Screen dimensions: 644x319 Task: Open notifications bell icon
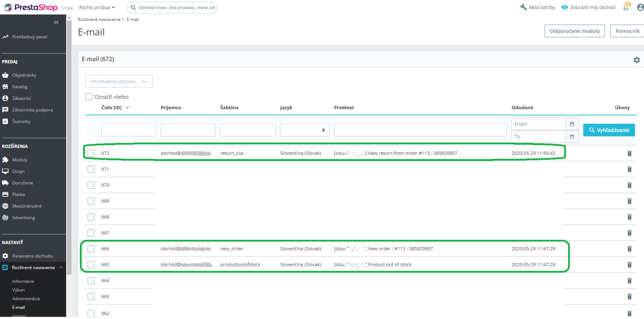point(626,7)
